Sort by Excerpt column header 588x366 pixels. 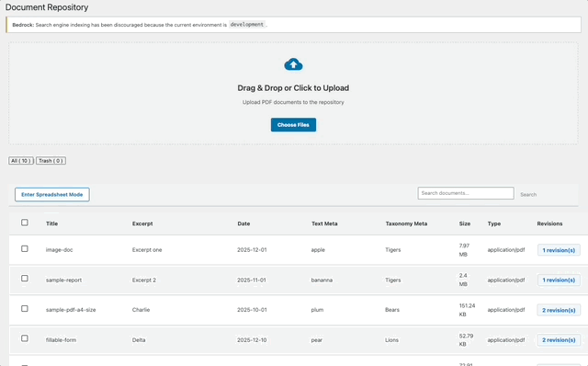point(142,223)
